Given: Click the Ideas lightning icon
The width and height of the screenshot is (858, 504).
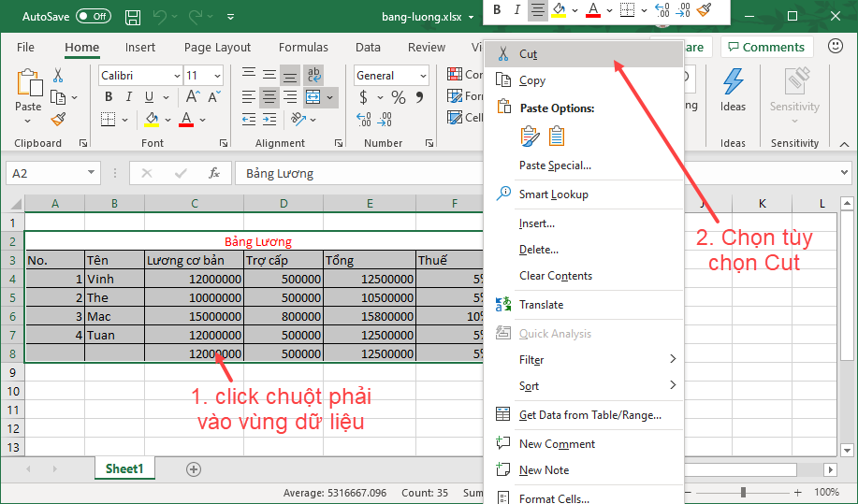Looking at the screenshot, I should pyautogui.click(x=733, y=81).
